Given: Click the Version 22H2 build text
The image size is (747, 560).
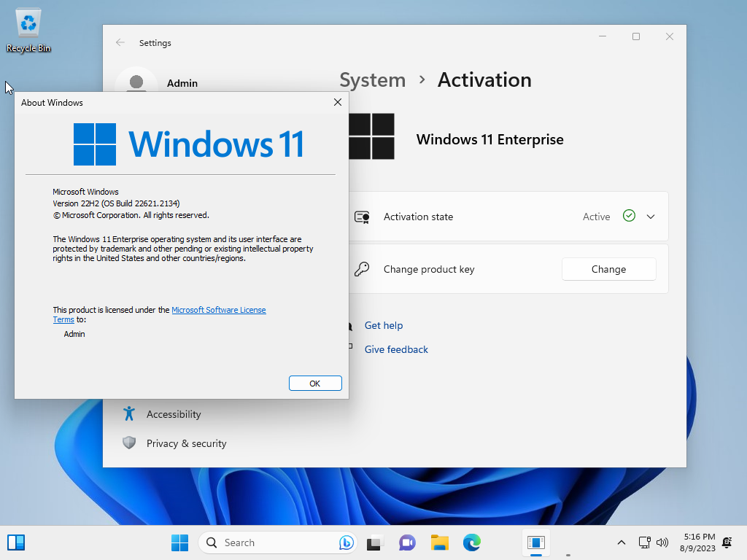Looking at the screenshot, I should (116, 203).
